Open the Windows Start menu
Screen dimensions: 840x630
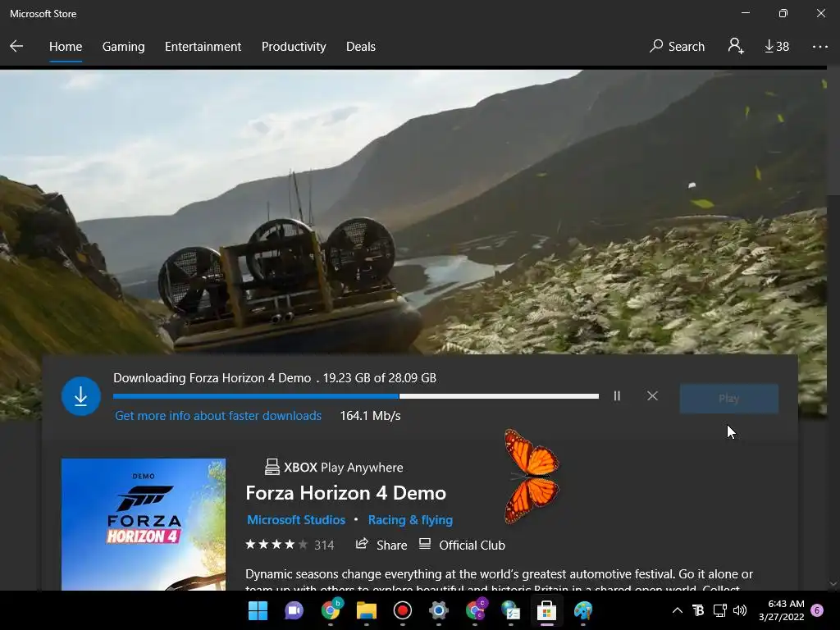coord(258,610)
